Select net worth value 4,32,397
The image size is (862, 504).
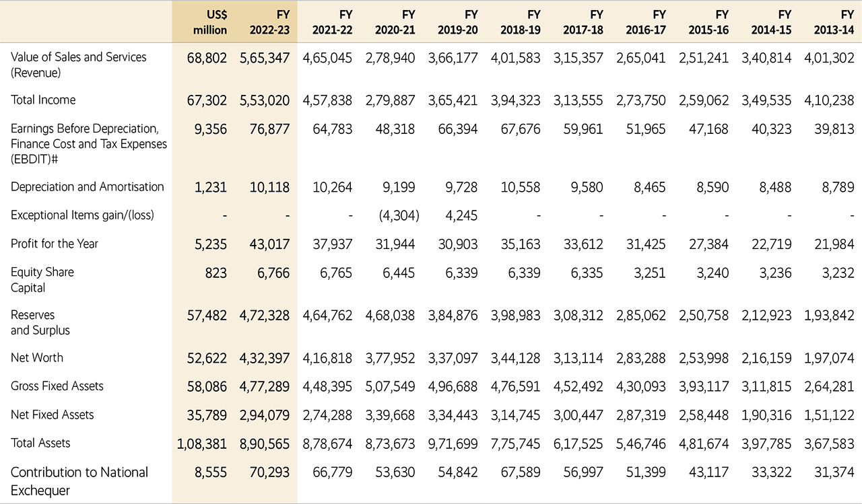point(265,359)
